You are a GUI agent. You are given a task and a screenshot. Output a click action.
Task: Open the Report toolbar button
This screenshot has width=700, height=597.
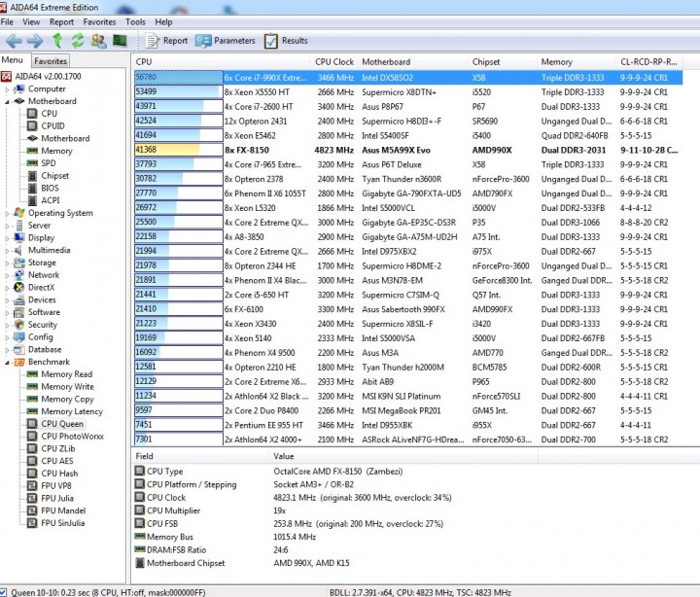[x=167, y=41]
